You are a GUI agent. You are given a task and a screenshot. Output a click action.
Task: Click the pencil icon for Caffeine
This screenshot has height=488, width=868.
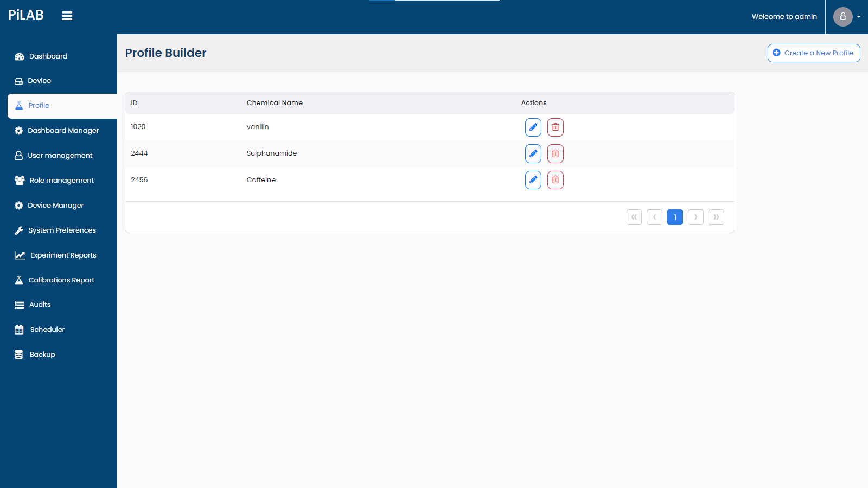click(533, 180)
